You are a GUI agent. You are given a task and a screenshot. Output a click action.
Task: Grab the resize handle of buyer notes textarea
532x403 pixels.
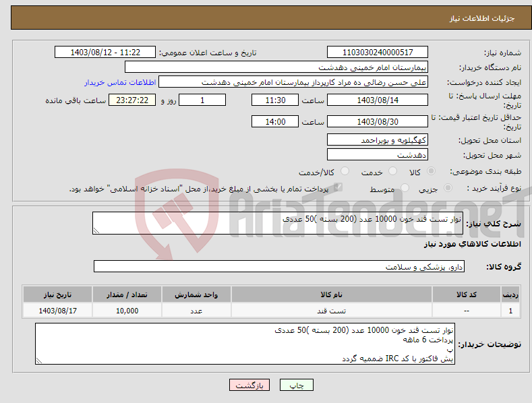coord(39,361)
